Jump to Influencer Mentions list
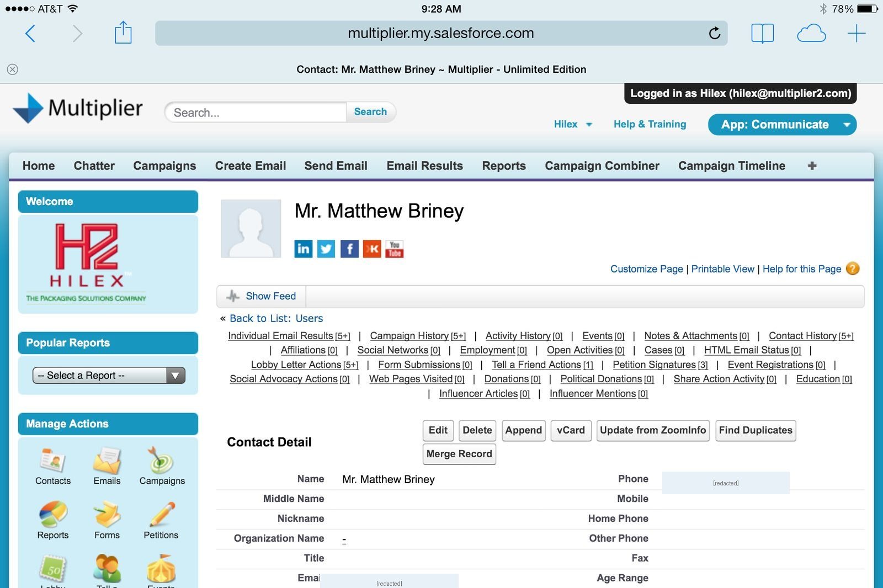 coord(599,393)
